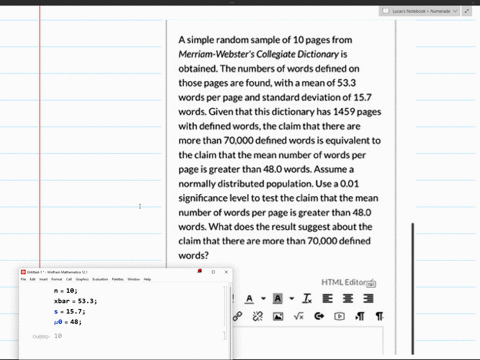Click the line 'xbar = 53.3;'
Image resolution: width=480 pixels, height=360 pixels.
76,301
